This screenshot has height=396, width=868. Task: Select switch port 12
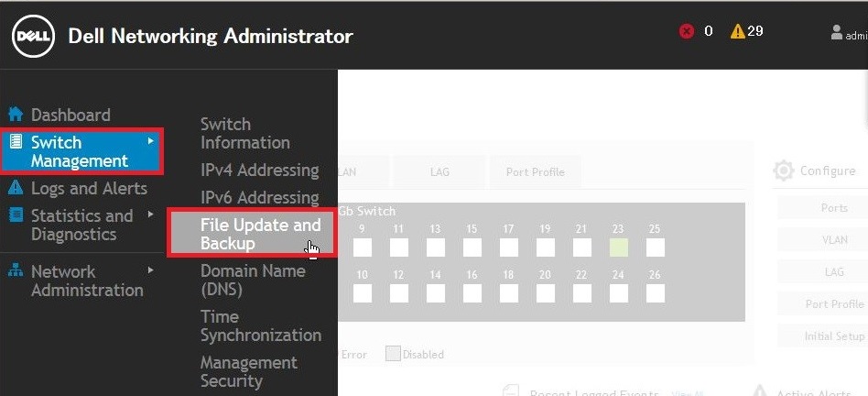(x=399, y=293)
